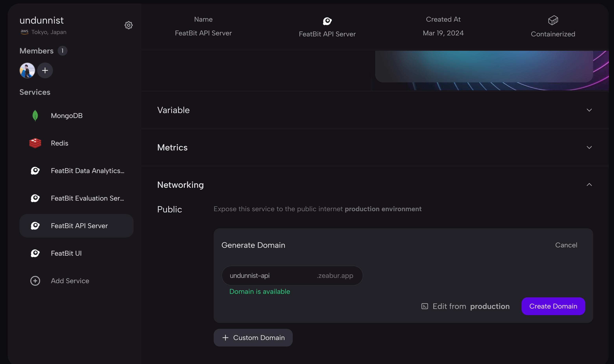Click the Add Service plus circle icon

pos(35,281)
